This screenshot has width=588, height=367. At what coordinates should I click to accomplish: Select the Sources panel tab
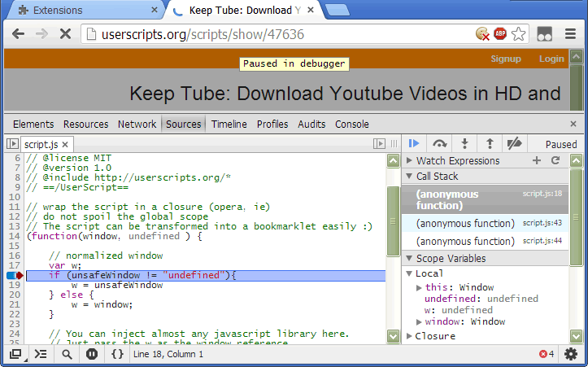[x=183, y=124]
